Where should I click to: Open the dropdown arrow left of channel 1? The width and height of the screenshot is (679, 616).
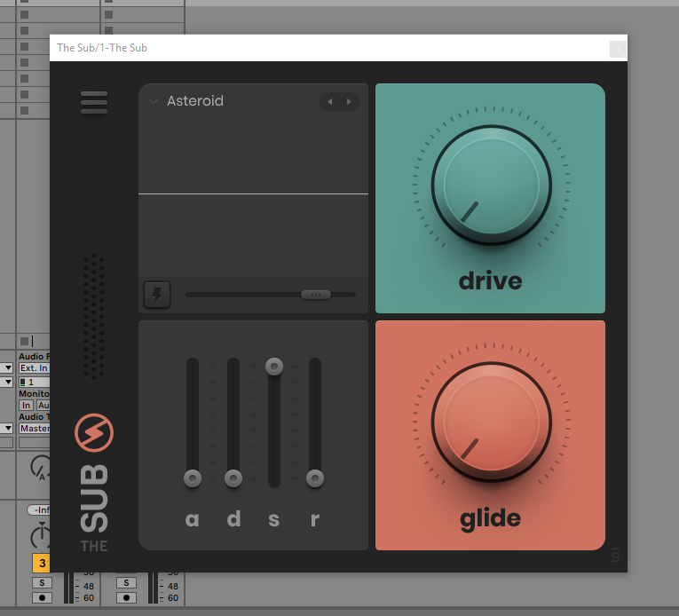coord(7,382)
